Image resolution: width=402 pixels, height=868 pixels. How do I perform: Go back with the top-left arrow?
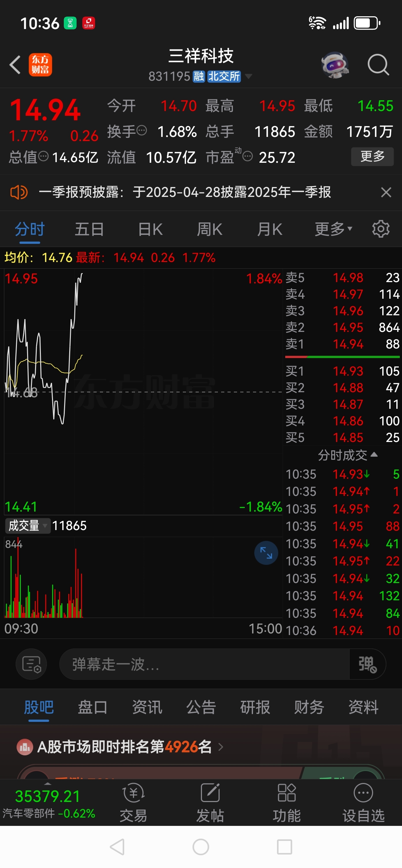15,64
